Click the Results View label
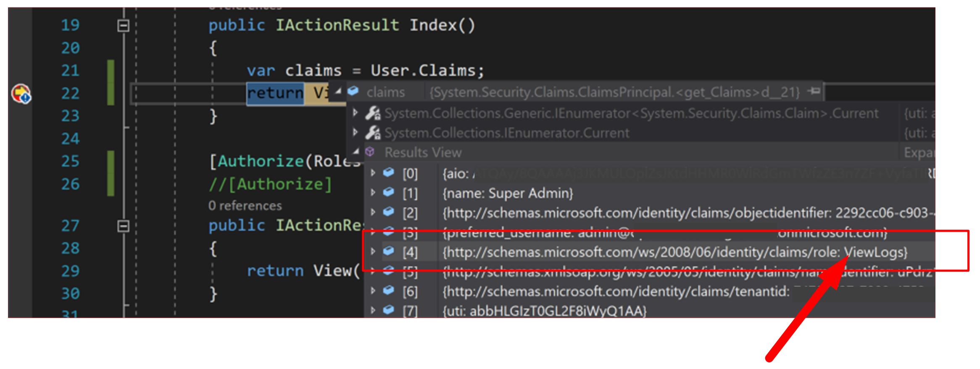The height and width of the screenshot is (369, 980). pos(423,152)
